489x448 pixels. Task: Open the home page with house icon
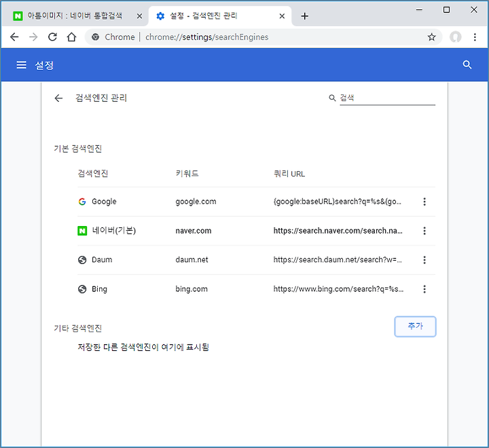tap(72, 37)
